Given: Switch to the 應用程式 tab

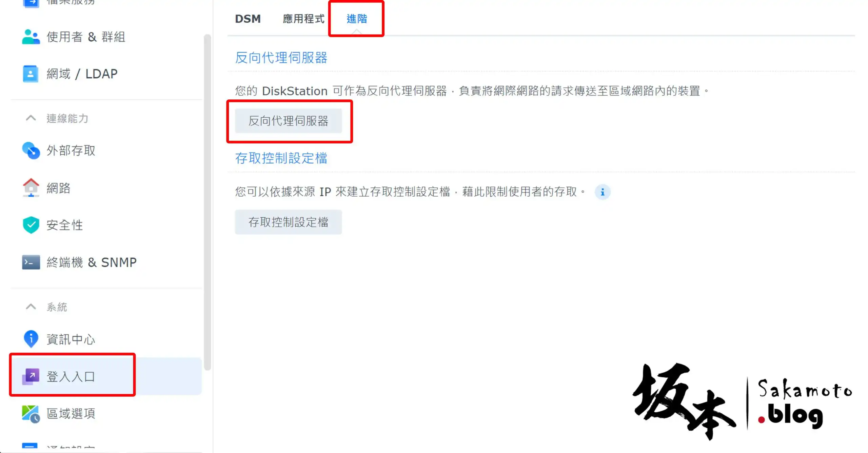Looking at the screenshot, I should [x=303, y=19].
